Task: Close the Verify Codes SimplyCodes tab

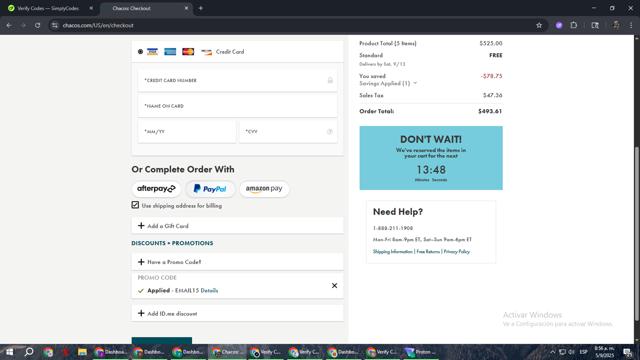Action: point(91,8)
